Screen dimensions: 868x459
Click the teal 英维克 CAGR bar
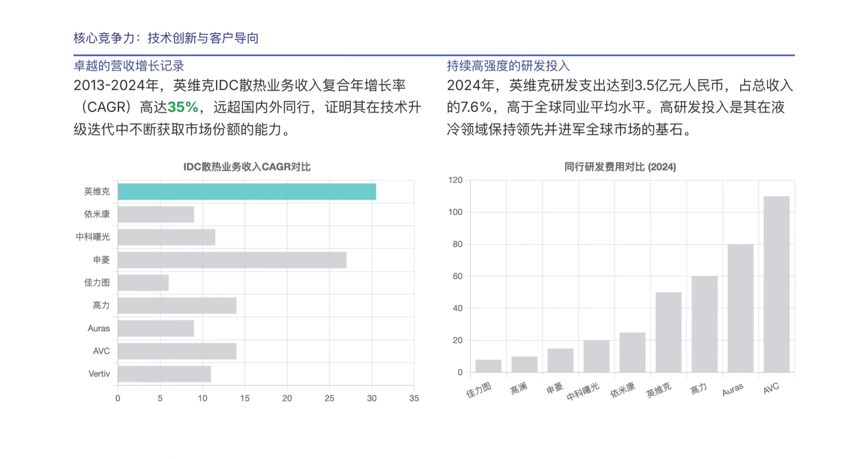[247, 192]
